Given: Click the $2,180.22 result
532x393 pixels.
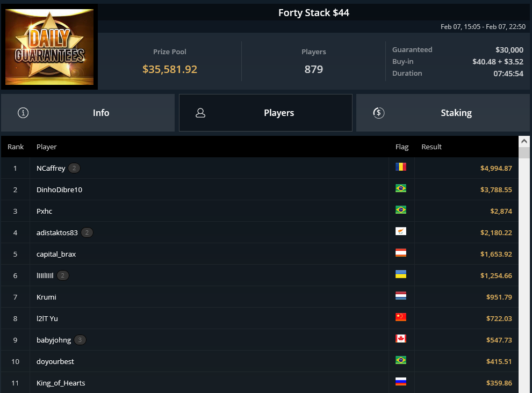Looking at the screenshot, I should (x=496, y=232).
